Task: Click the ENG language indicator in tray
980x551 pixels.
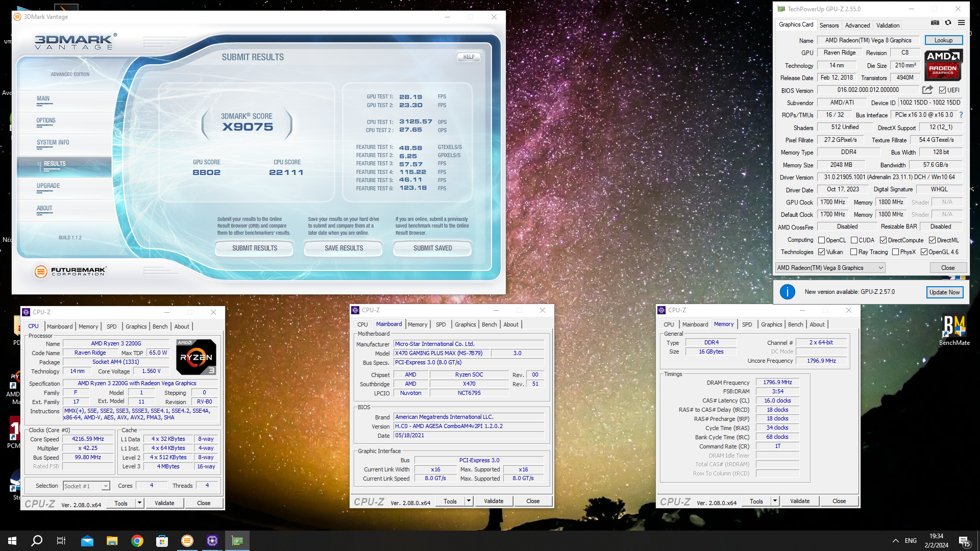Action: click(911, 541)
